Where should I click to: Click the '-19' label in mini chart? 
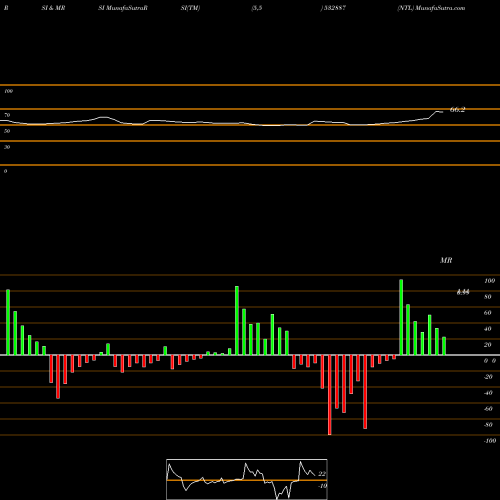322,486
